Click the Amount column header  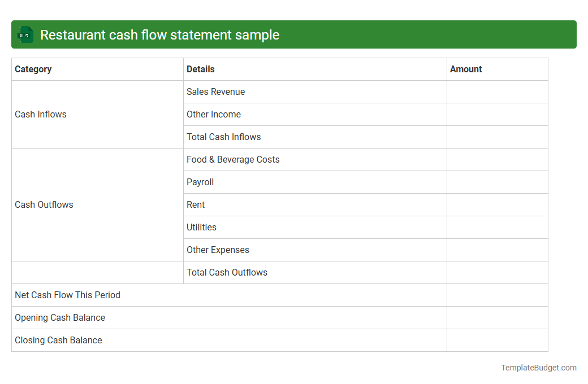466,69
